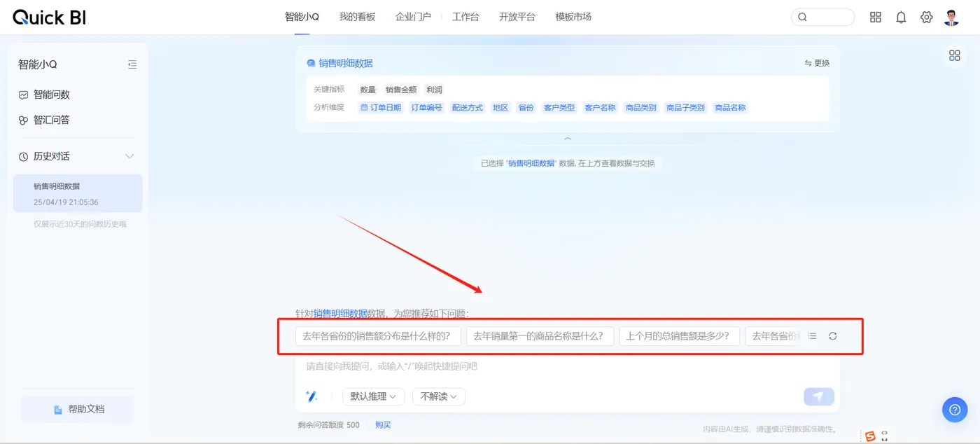Image resolution: width=980 pixels, height=444 pixels.
Task: Go to 模板市场 tab
Action: 573,17
